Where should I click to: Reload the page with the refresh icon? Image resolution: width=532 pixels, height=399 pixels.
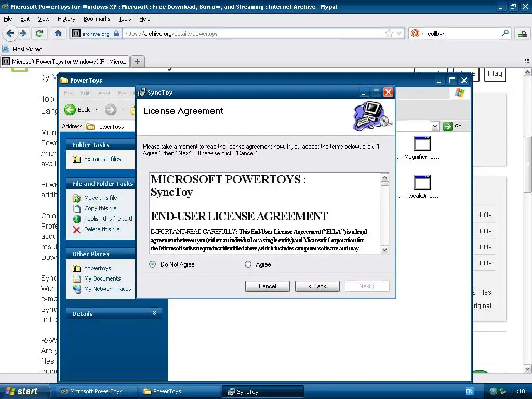[x=39, y=33]
